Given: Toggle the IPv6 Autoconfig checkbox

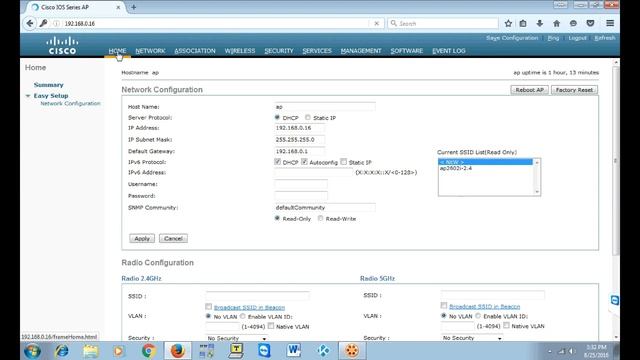Looking at the screenshot, I should pyautogui.click(x=304, y=162).
